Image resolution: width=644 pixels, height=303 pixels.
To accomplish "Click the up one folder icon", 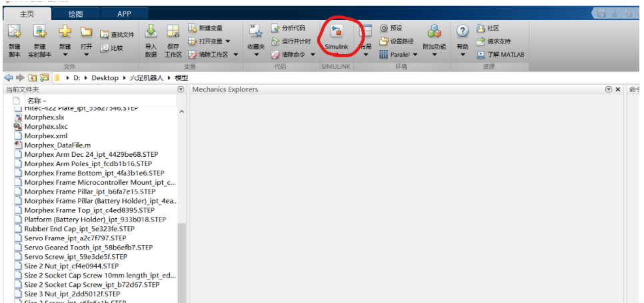I will (32, 77).
